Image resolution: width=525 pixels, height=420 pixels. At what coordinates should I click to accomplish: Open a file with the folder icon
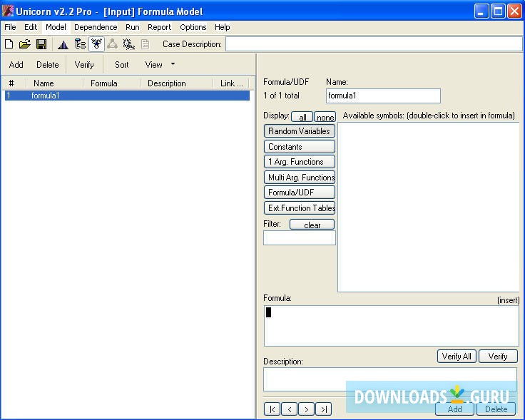[25, 44]
